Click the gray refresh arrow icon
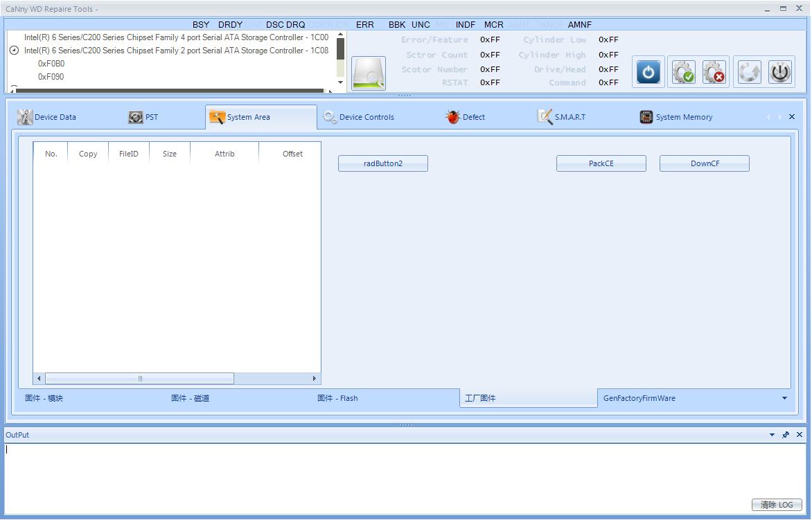 tap(749, 72)
